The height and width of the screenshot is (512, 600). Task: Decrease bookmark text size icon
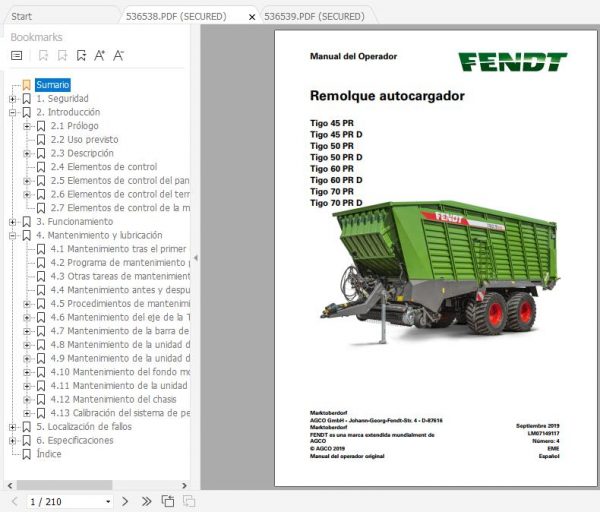[x=118, y=55]
